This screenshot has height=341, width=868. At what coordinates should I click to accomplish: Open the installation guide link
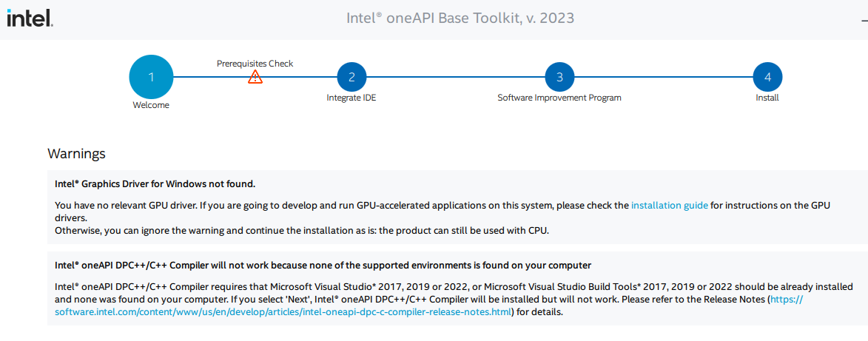[x=670, y=206]
